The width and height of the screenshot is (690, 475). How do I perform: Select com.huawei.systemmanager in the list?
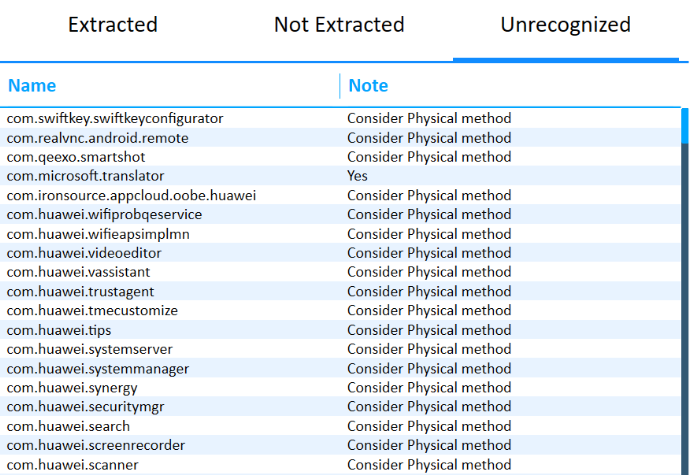(98, 368)
